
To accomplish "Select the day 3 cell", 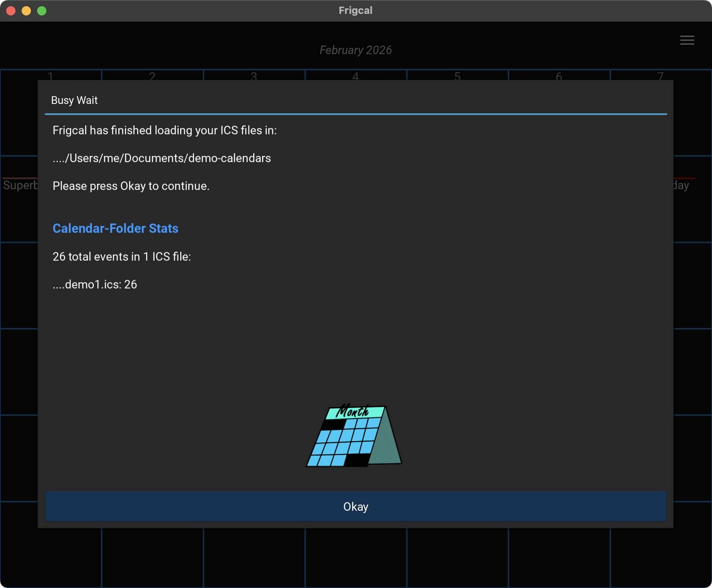I will pyautogui.click(x=254, y=76).
